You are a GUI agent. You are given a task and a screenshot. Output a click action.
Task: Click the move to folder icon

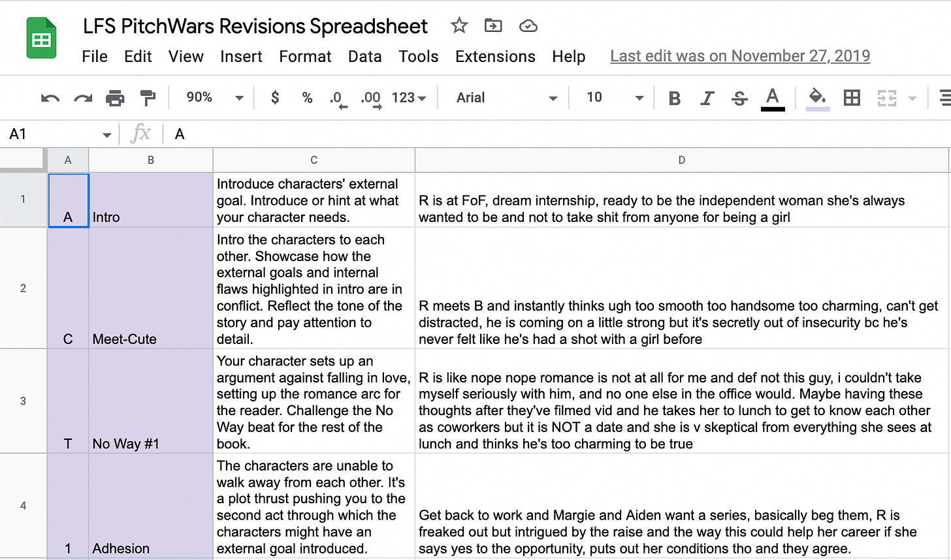pos(493,25)
